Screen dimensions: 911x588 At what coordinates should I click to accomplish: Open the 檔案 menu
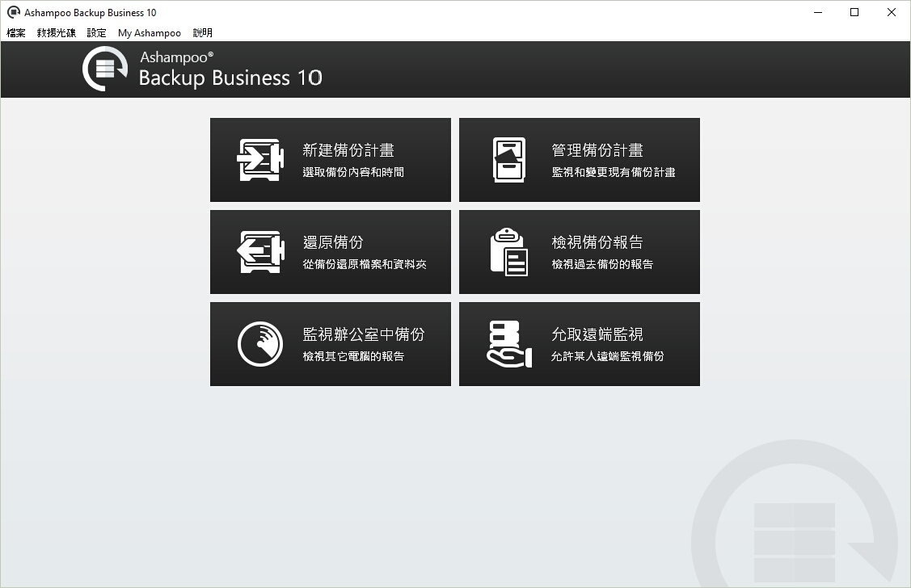click(15, 33)
